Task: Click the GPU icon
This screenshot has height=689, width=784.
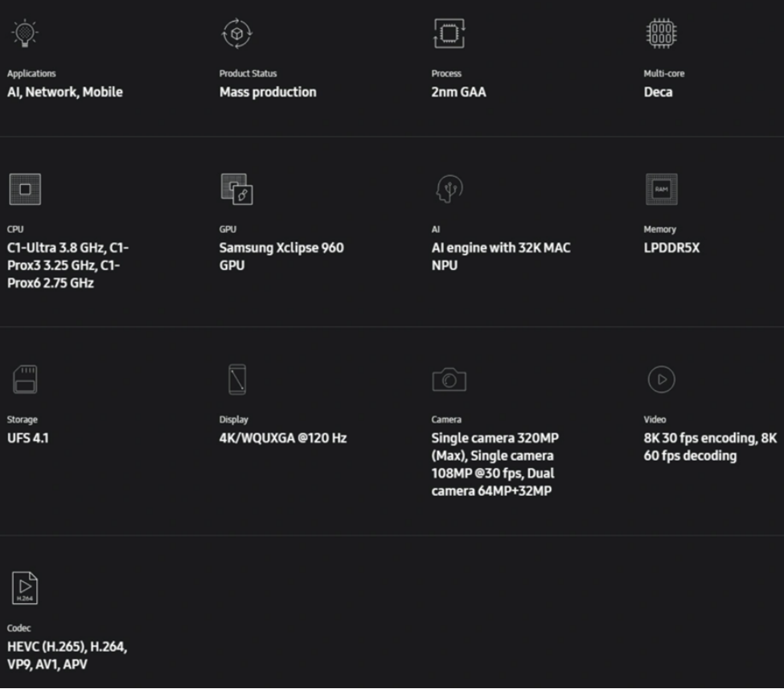Action: coord(237,189)
